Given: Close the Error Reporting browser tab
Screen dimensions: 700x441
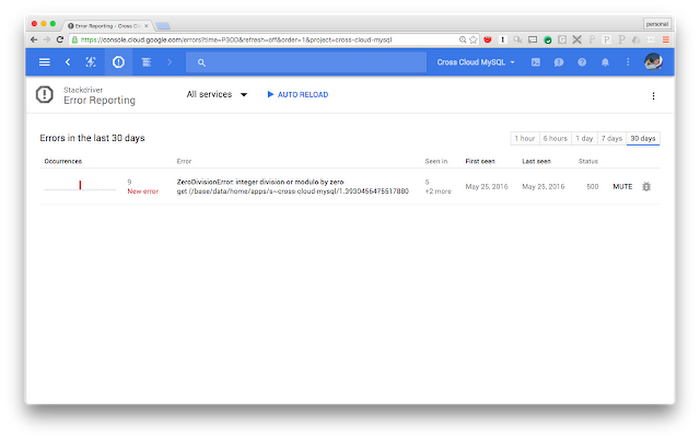Looking at the screenshot, I should pyautogui.click(x=146, y=26).
